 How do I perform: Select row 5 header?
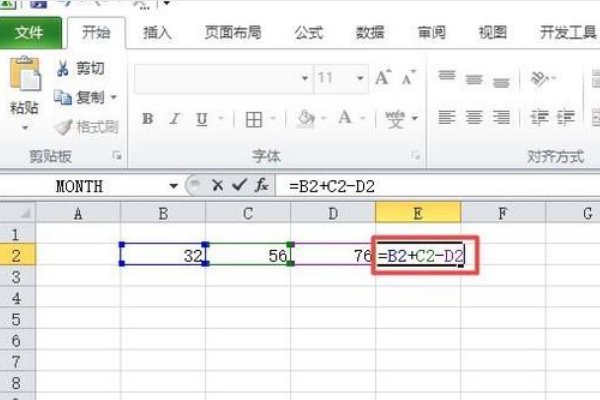click(17, 319)
